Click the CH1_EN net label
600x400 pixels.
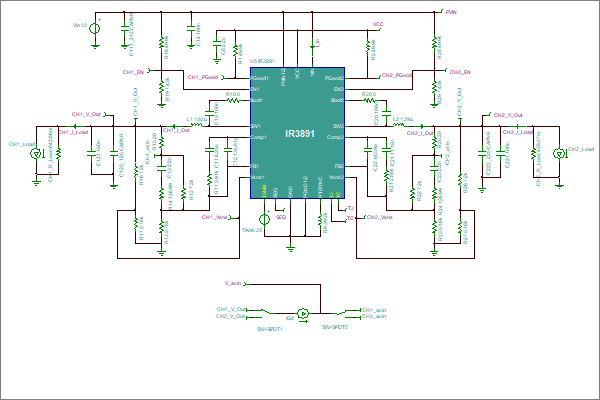(x=133, y=72)
